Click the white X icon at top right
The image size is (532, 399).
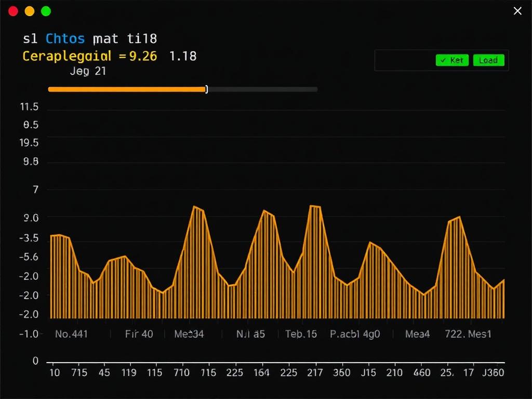click(x=517, y=11)
